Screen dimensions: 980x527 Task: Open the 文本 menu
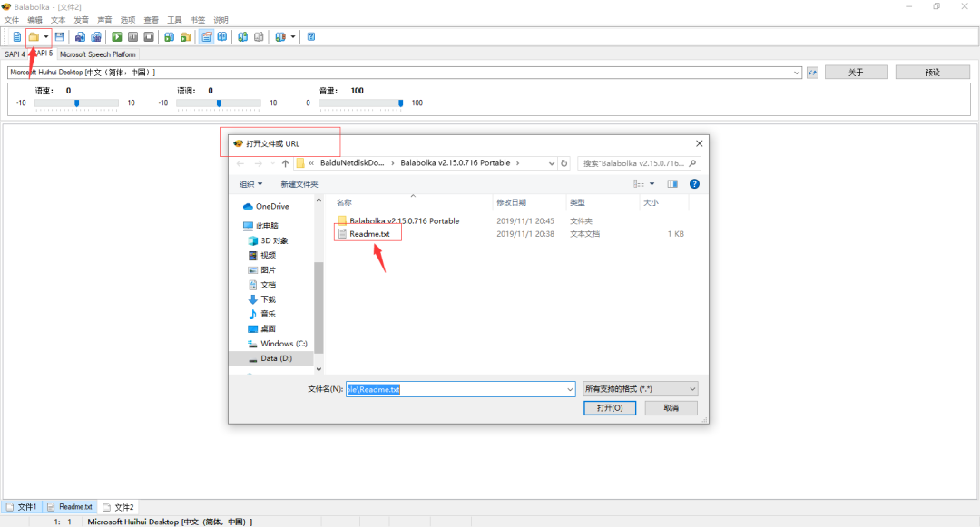point(58,20)
